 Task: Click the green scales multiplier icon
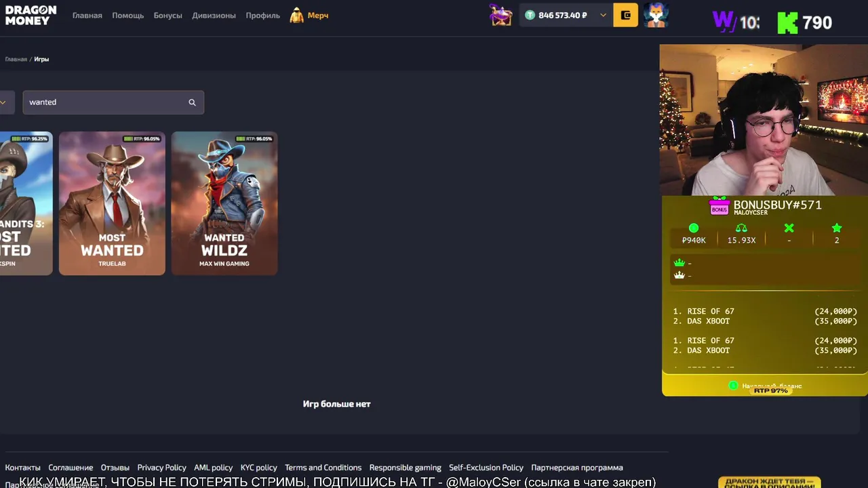(x=741, y=228)
